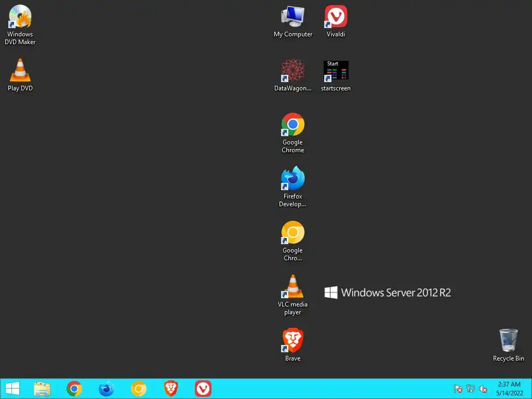Click the "Recycle Bin" label text
Screen dimensions: 532x399
(x=508, y=358)
